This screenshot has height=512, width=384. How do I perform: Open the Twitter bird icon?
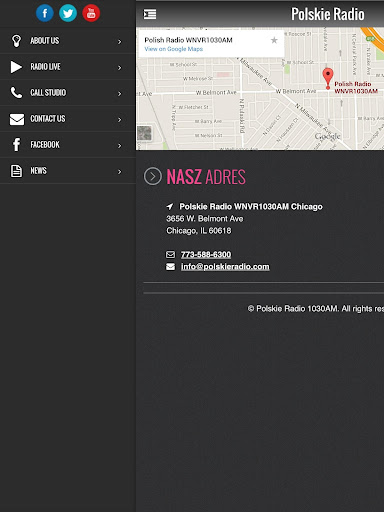(68, 13)
